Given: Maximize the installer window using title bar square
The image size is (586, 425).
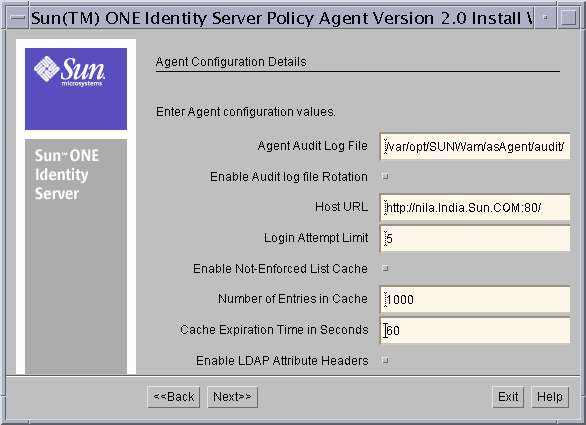Looking at the screenshot, I should point(568,18).
